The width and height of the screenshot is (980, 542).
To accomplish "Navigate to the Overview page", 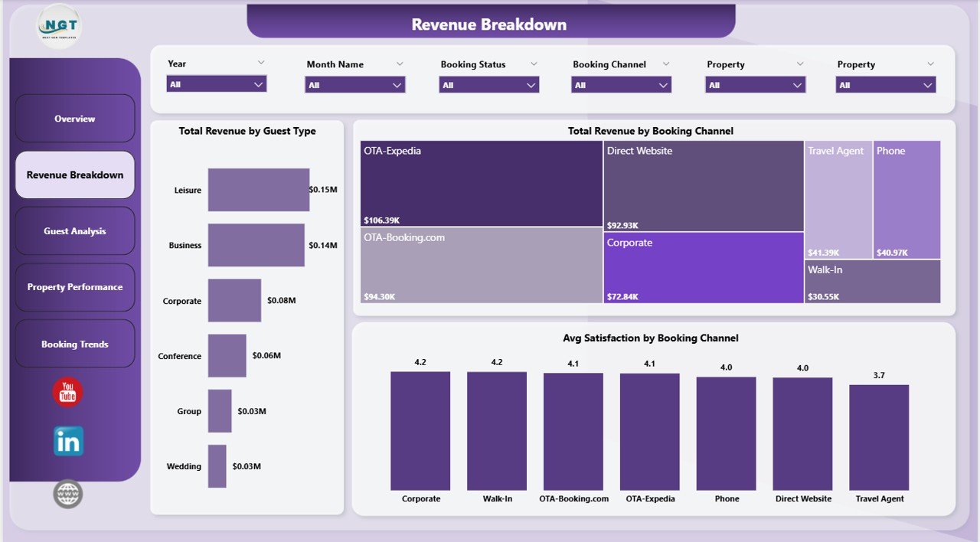I will coord(74,118).
